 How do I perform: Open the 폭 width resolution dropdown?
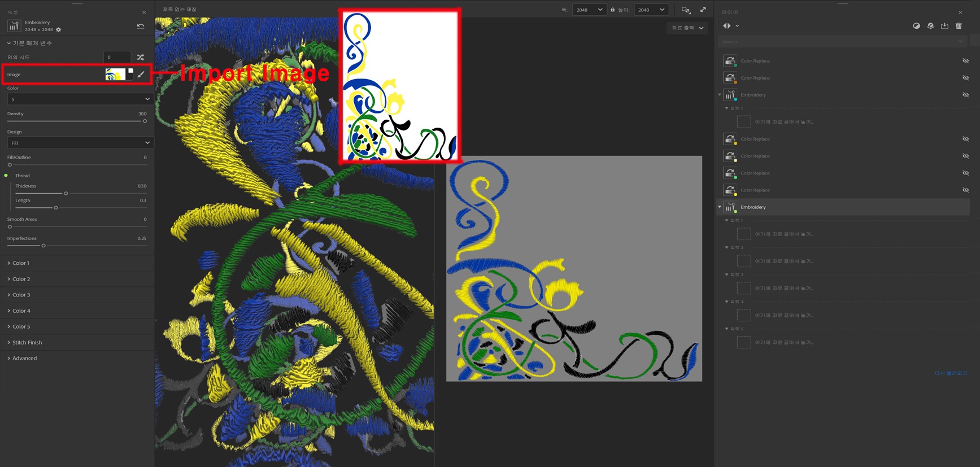589,10
